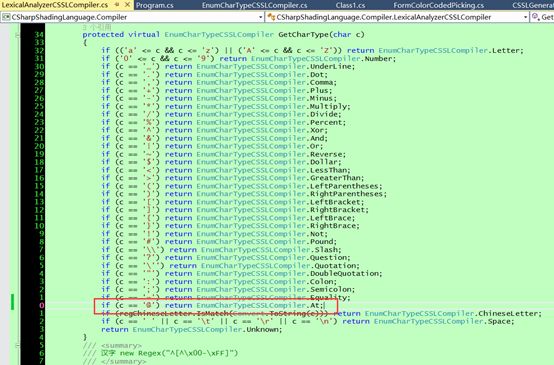Click the Not enum member
The image size is (554, 365).
(317, 234)
